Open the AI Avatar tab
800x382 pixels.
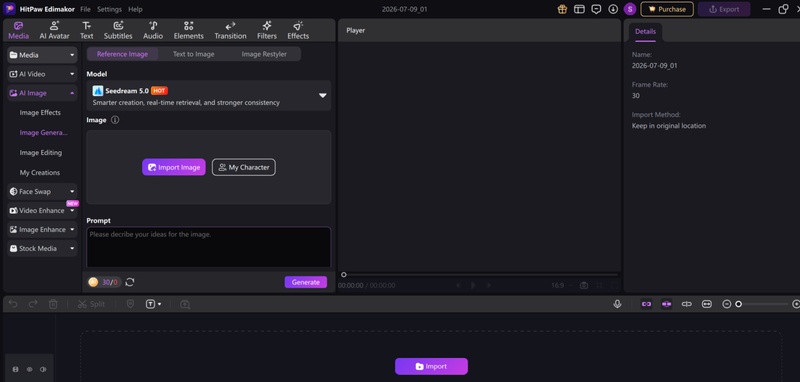(54, 30)
